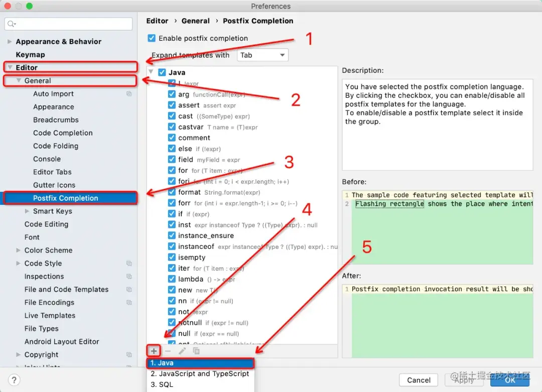
Task: Click project-level icon beside Code Style
Action: pyautogui.click(x=129, y=264)
